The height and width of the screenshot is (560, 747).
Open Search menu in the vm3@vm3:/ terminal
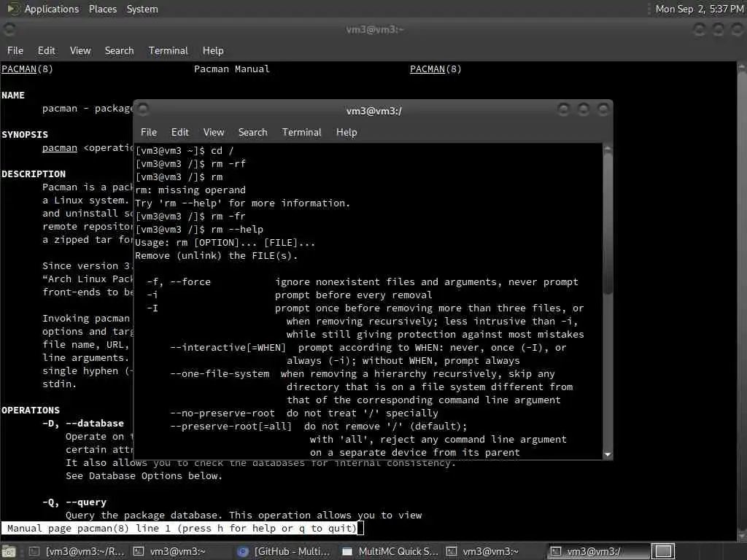pos(252,133)
